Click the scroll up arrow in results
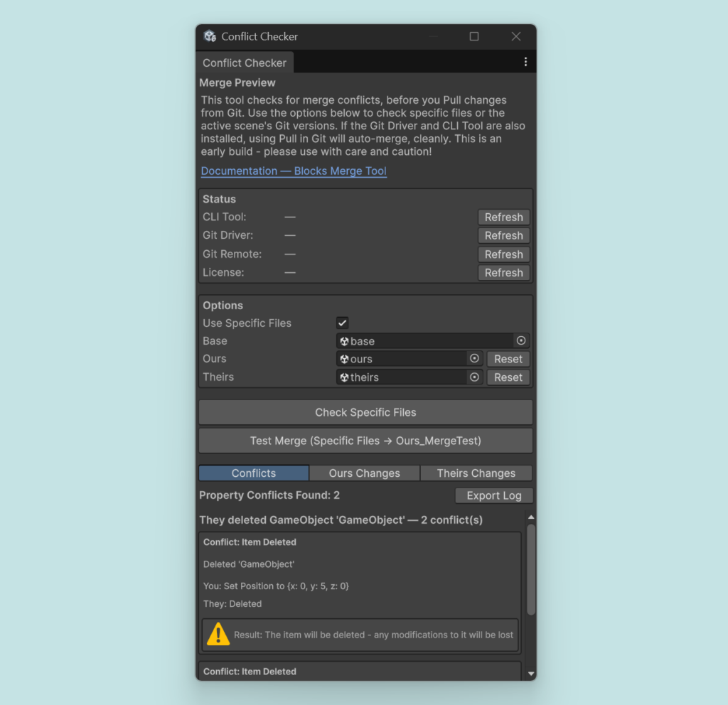Screen dimensions: 728x705 [x=530, y=517]
